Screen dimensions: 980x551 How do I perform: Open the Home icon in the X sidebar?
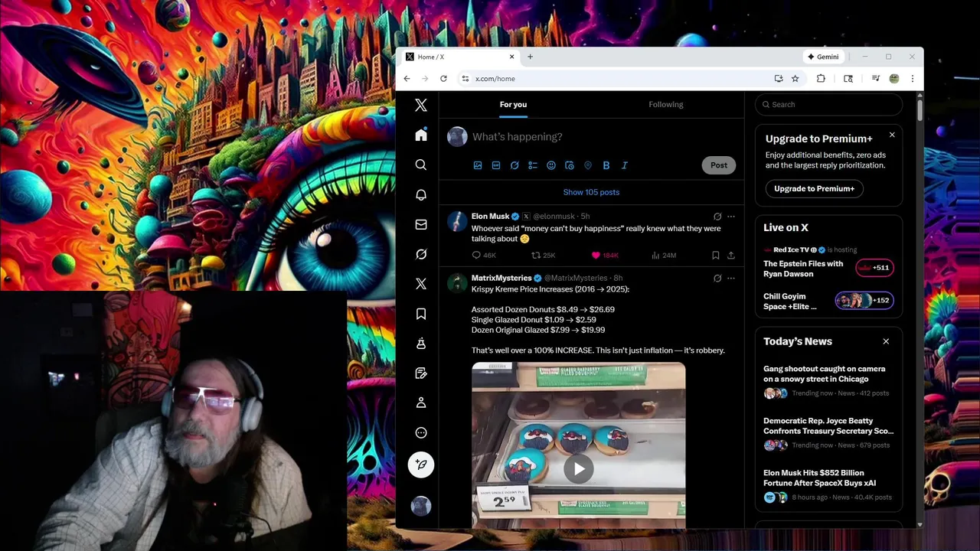pos(421,135)
